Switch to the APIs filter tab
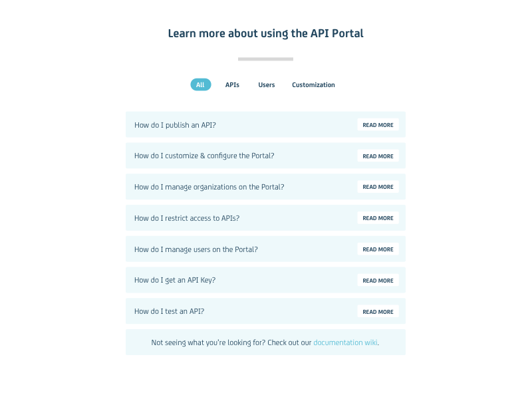The width and height of the screenshot is (532, 399). [232, 84]
